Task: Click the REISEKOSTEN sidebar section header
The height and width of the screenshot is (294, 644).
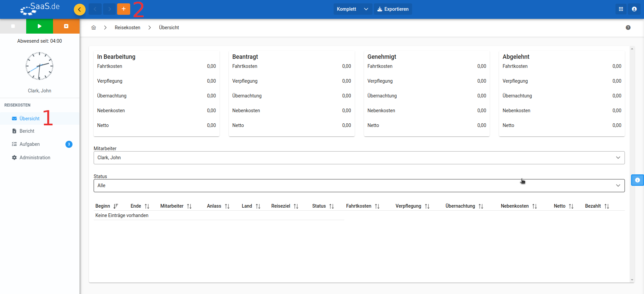Action: [x=17, y=105]
